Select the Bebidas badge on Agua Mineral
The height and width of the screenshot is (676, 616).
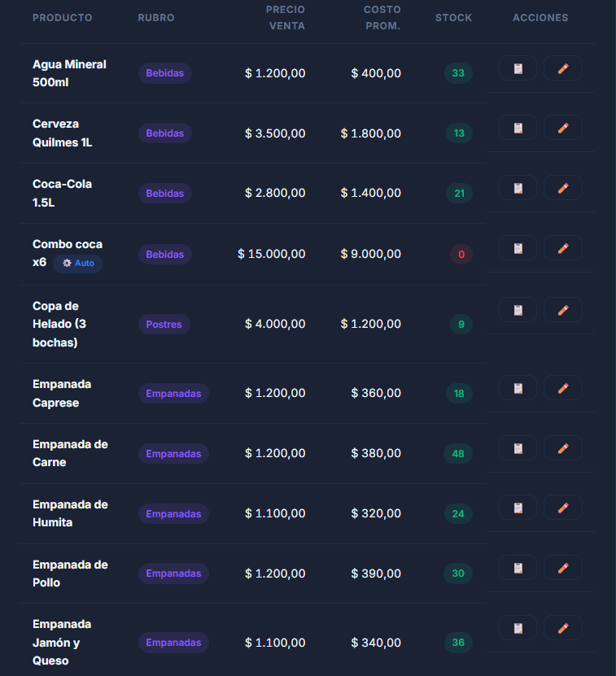click(164, 72)
